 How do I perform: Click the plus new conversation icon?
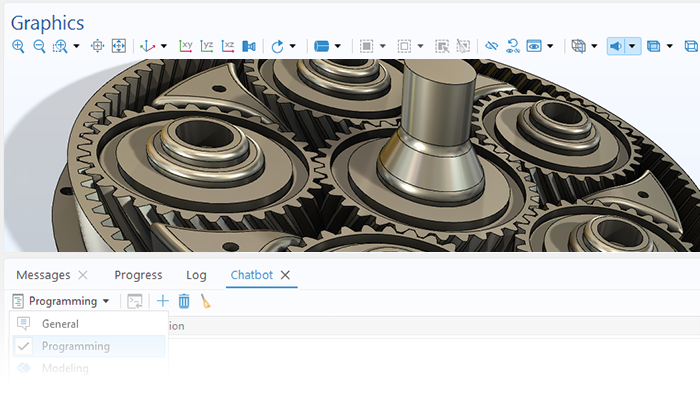click(163, 301)
